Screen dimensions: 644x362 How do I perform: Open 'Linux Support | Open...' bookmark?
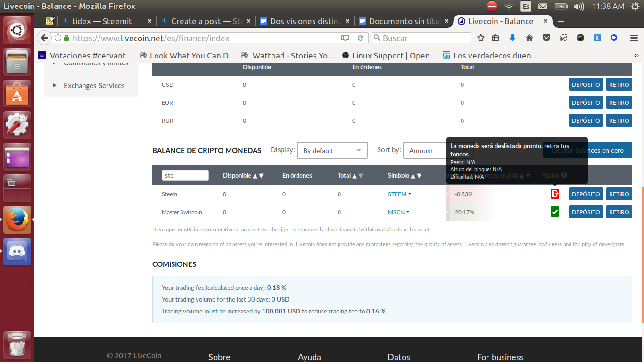(390, 56)
